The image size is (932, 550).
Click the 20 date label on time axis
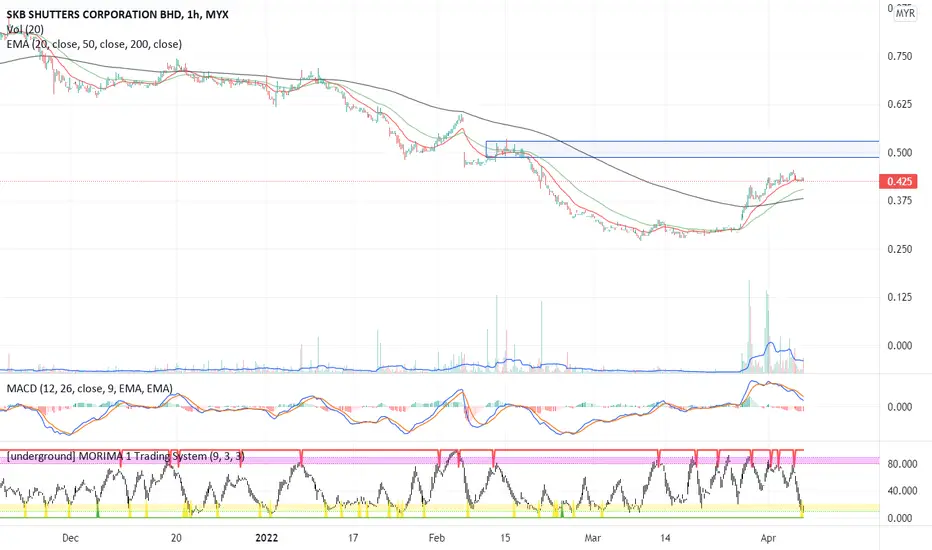point(176,538)
